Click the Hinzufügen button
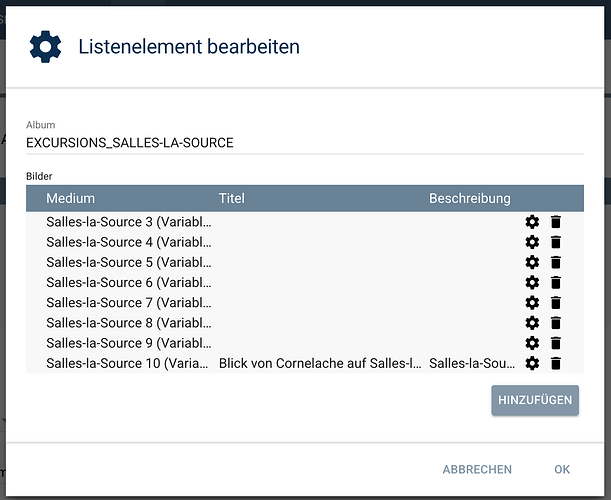This screenshot has width=611, height=500. pyautogui.click(x=535, y=400)
